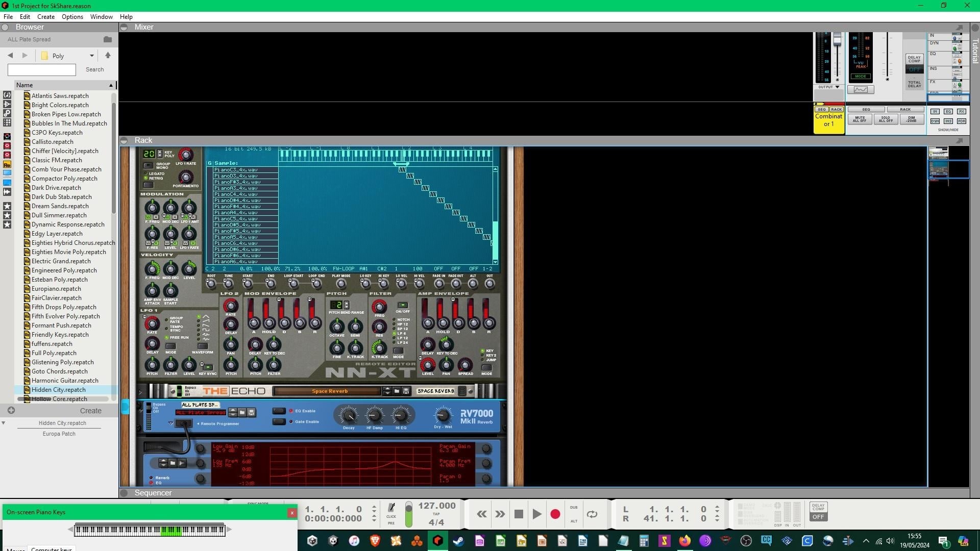Open the OUTPUT dropdown in mixer master

click(x=829, y=87)
